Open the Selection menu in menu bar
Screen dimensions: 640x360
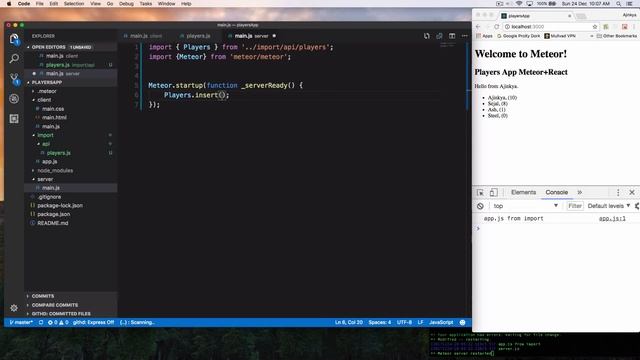(x=74, y=4)
